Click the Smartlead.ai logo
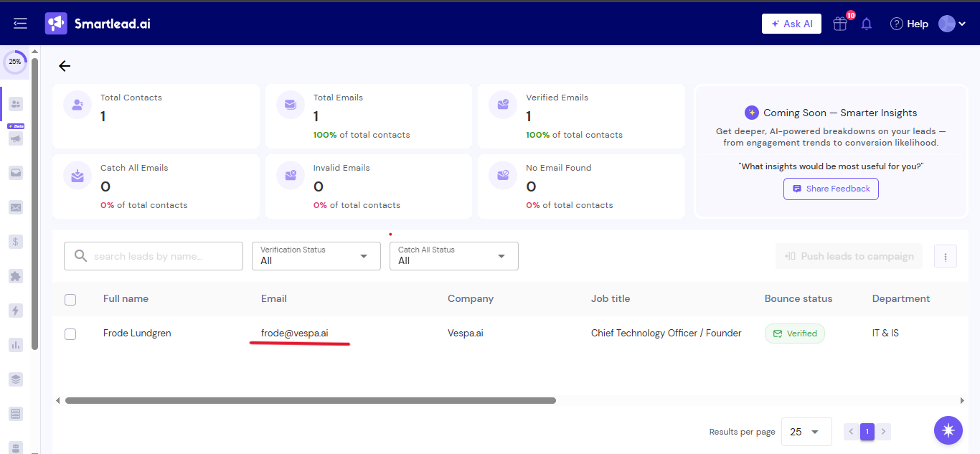The image size is (980, 454). (x=98, y=24)
